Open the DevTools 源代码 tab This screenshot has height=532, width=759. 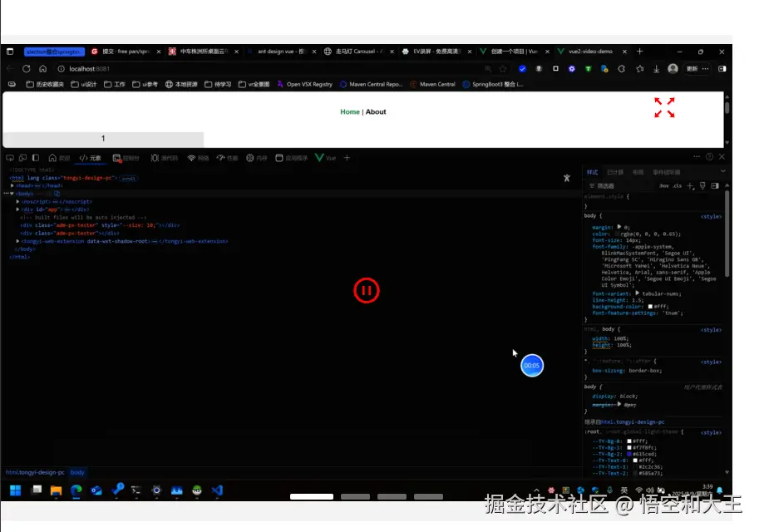[x=165, y=158]
